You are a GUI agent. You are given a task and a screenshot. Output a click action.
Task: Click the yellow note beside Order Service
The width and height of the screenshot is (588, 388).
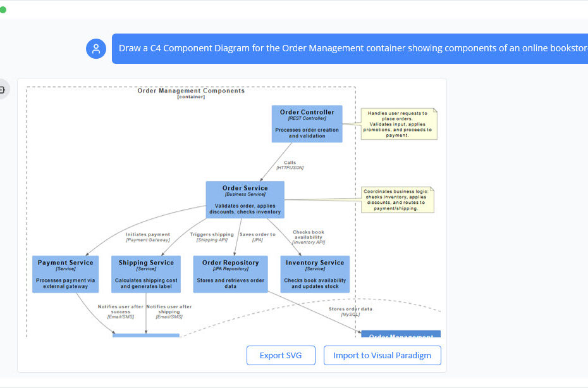coord(398,199)
